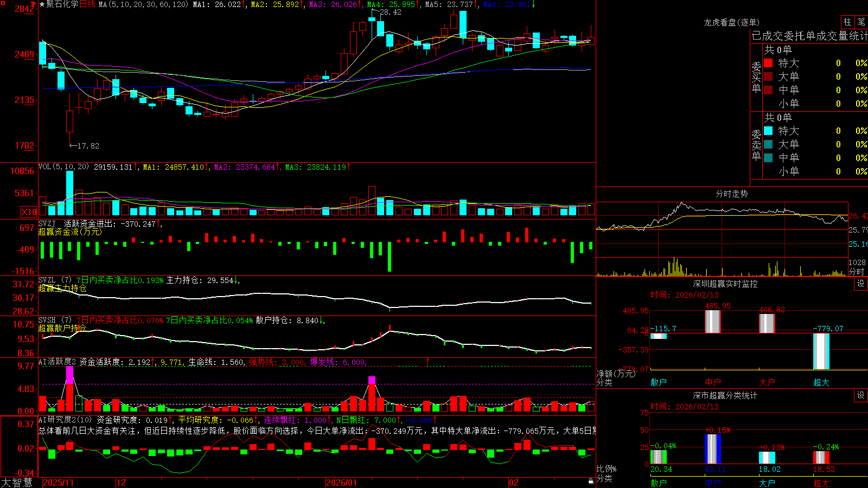The height and width of the screenshot is (488, 868).
Task: Click dark red swatch for 委买单 大单
Action: [x=768, y=76]
